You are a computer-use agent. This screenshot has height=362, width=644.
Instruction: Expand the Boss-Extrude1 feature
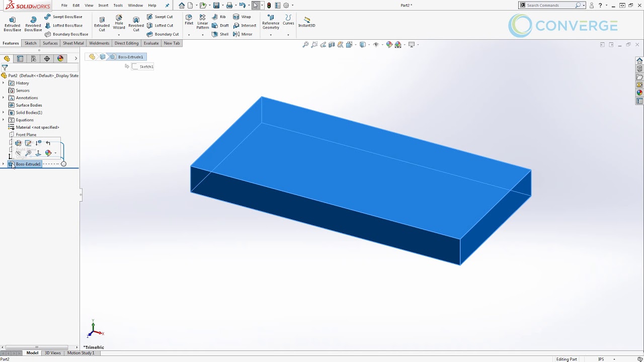pos(4,164)
